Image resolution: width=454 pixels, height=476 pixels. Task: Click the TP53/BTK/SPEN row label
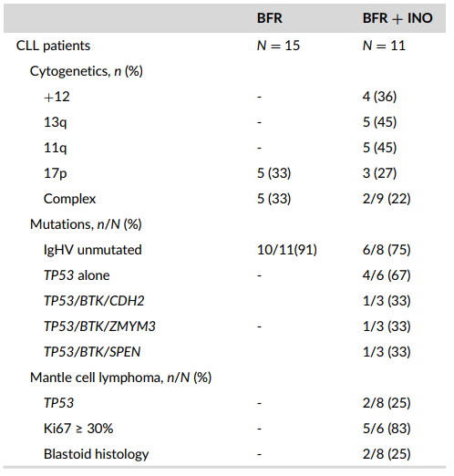[x=92, y=352]
